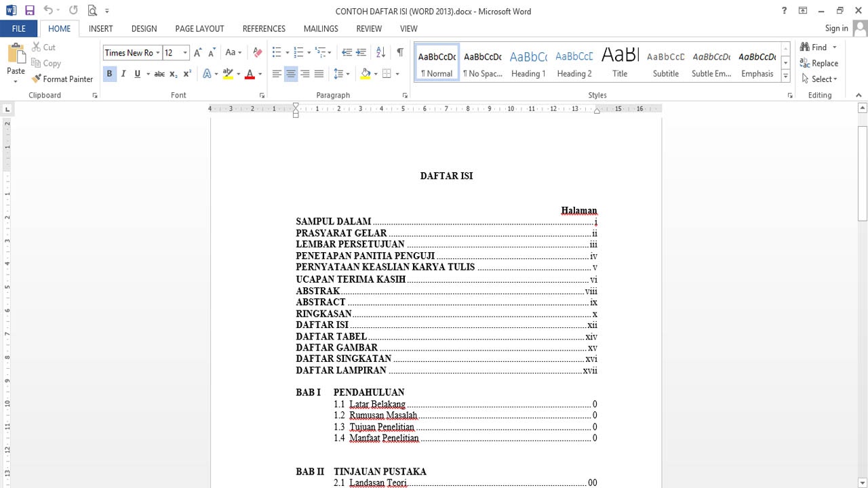Viewport: 868px width, 488px height.
Task: Apply Subscript formatting
Action: pyautogui.click(x=174, y=73)
